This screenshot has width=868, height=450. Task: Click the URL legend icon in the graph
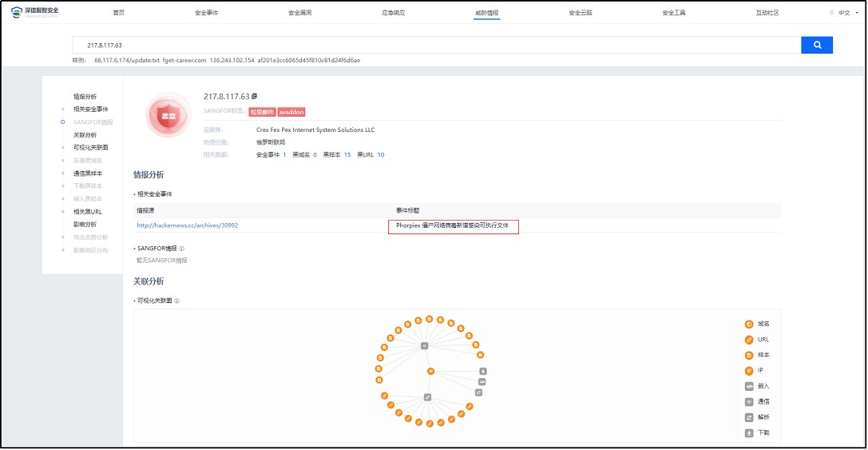tap(748, 340)
